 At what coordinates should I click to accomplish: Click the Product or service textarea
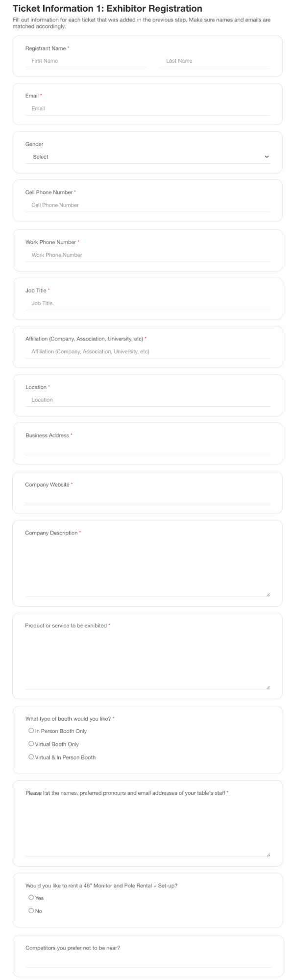pyautogui.click(x=147, y=661)
